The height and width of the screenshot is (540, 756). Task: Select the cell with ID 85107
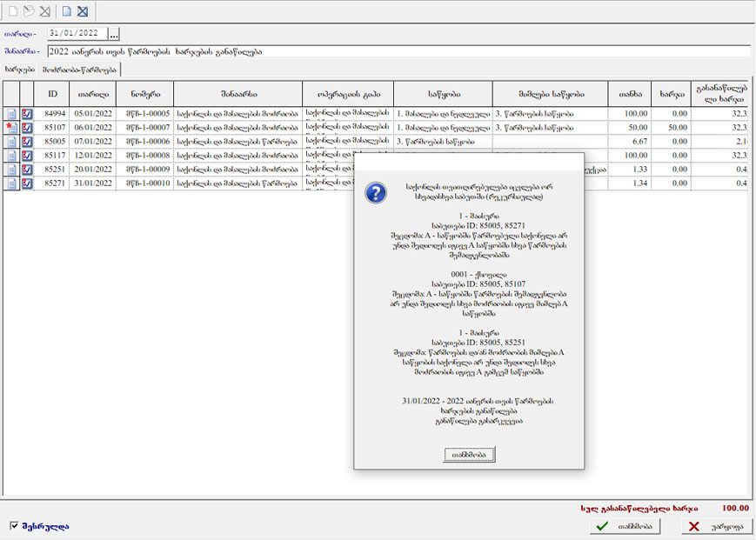tap(51, 128)
